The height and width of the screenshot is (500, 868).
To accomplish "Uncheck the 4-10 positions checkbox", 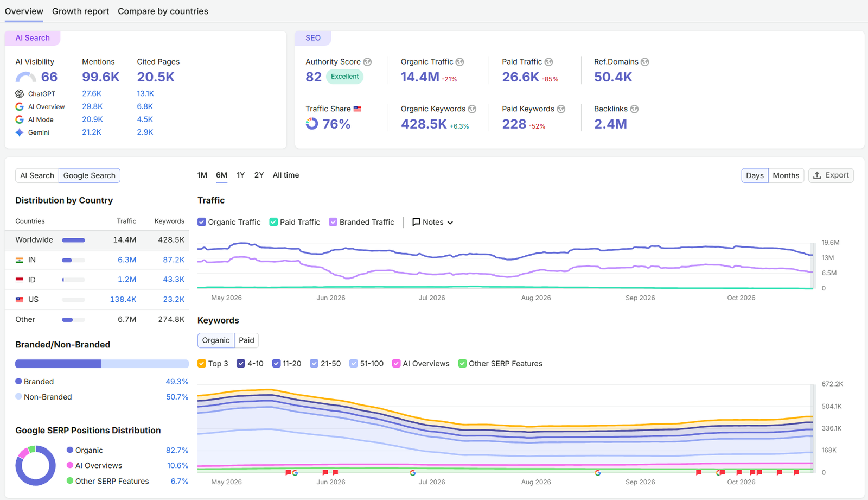I will (x=241, y=364).
